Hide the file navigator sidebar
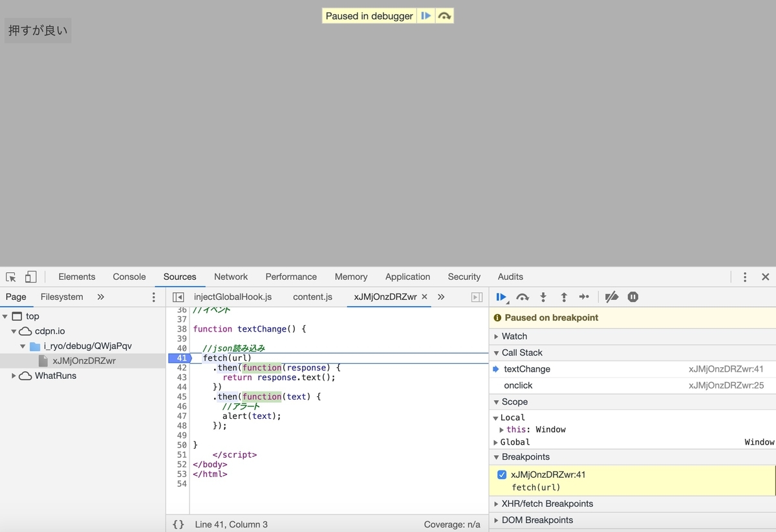 [178, 297]
